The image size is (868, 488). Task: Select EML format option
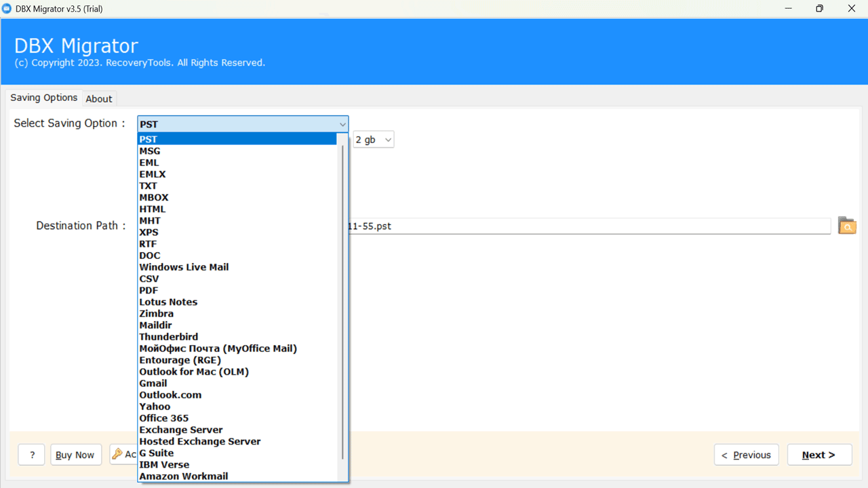[x=237, y=163]
